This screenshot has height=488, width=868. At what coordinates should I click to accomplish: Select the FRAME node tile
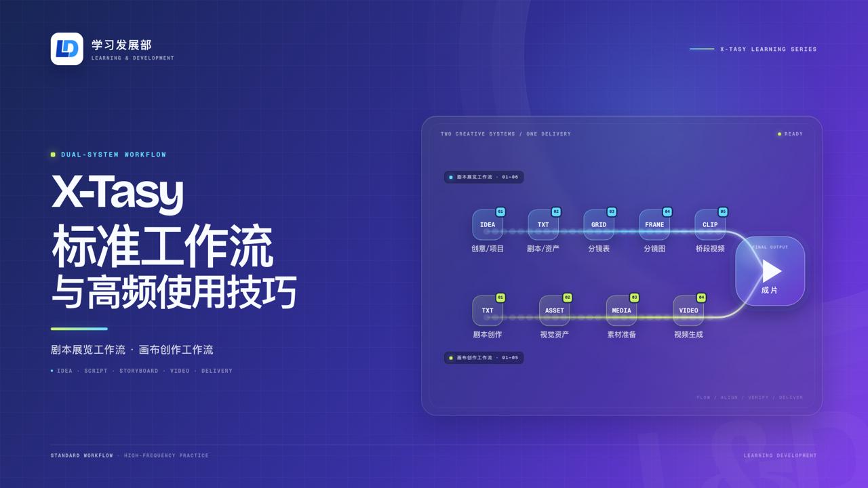click(654, 224)
